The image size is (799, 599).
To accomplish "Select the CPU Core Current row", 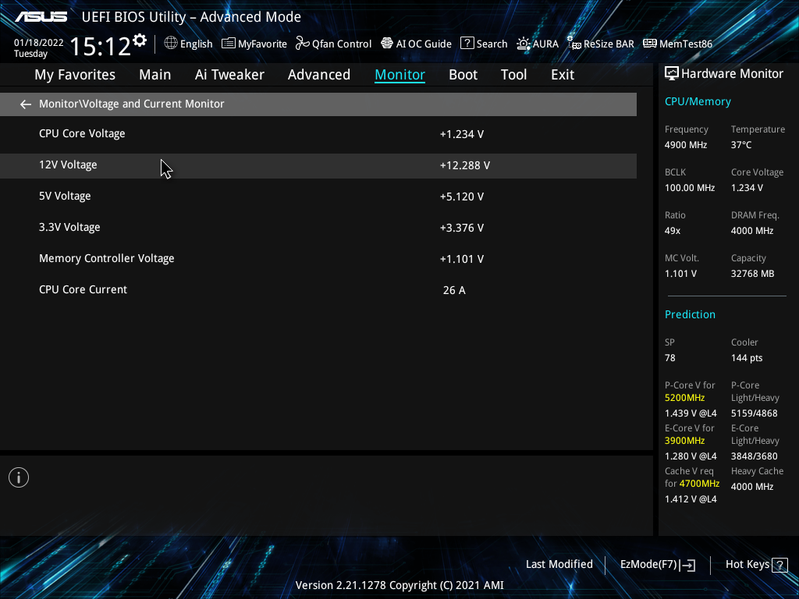I will point(318,290).
